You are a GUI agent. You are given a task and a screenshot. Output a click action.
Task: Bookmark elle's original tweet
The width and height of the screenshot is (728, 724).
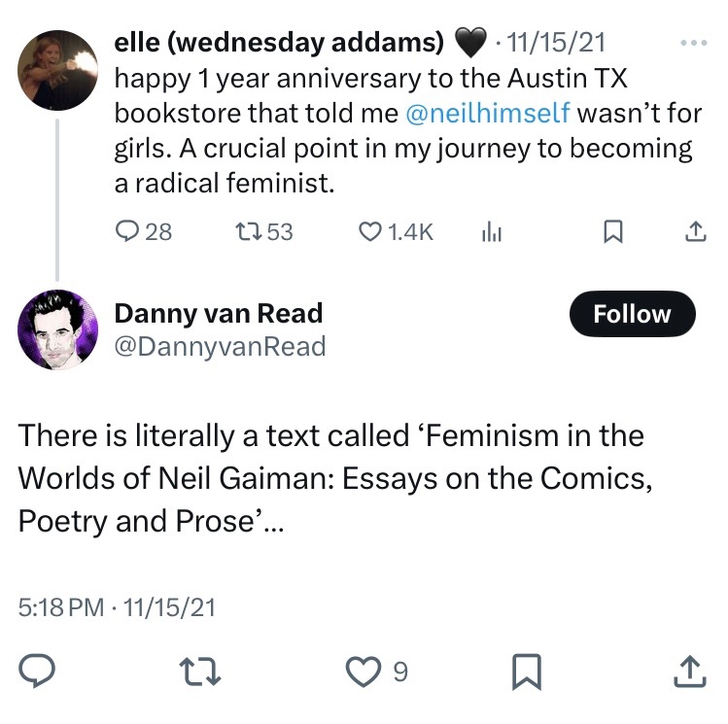pos(613,232)
